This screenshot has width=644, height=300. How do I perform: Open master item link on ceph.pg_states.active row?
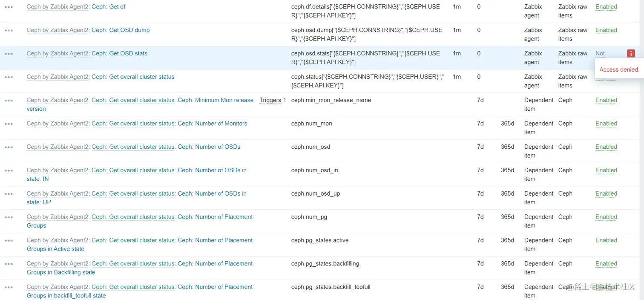pos(133,240)
